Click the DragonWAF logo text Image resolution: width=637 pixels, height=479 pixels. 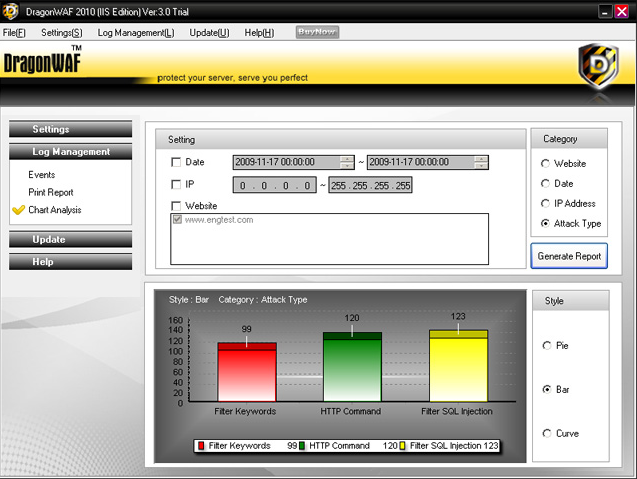(42, 63)
